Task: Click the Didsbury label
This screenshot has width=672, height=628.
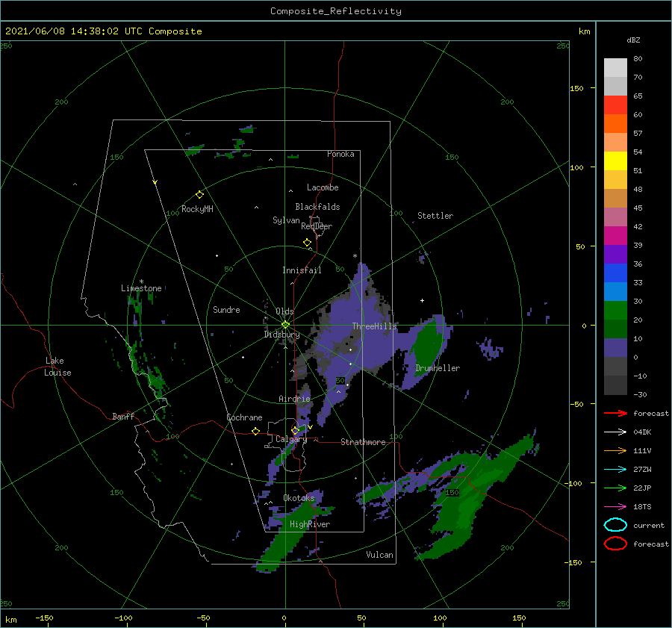Action: pos(281,335)
